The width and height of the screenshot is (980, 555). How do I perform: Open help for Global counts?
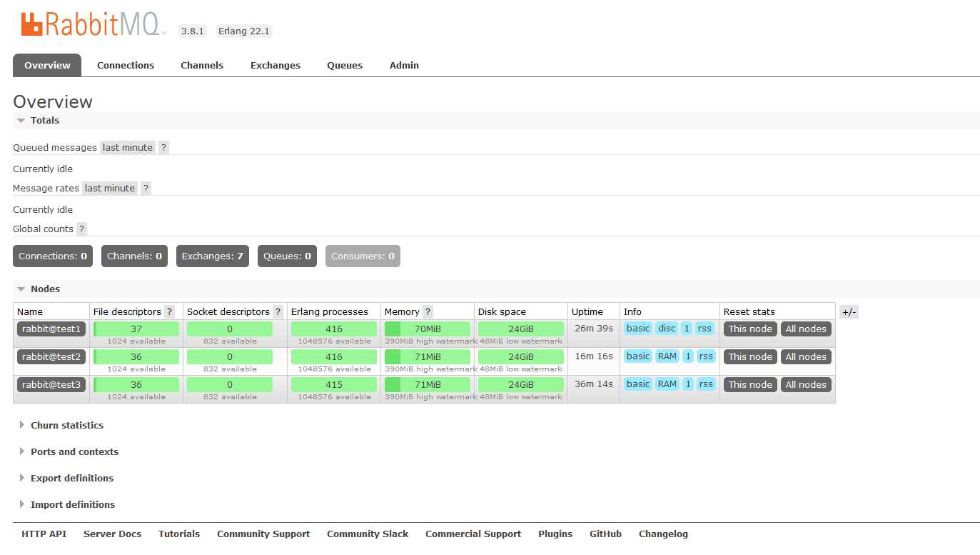[82, 229]
